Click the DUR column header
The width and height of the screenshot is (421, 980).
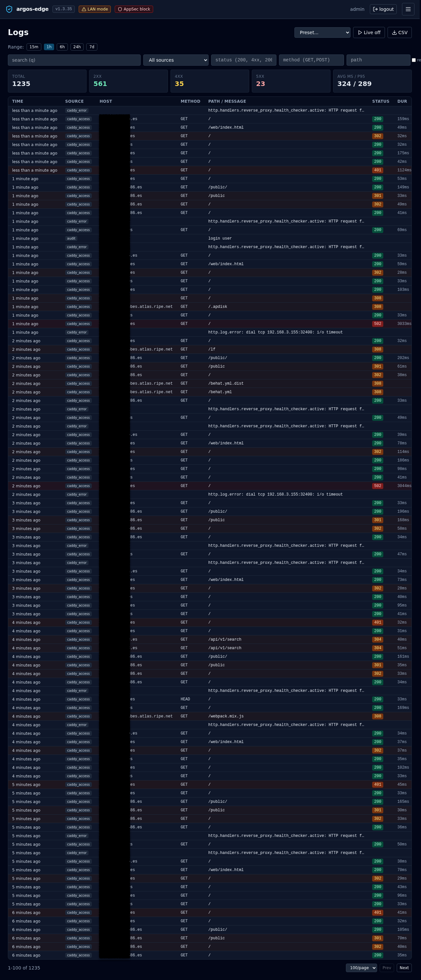click(402, 101)
